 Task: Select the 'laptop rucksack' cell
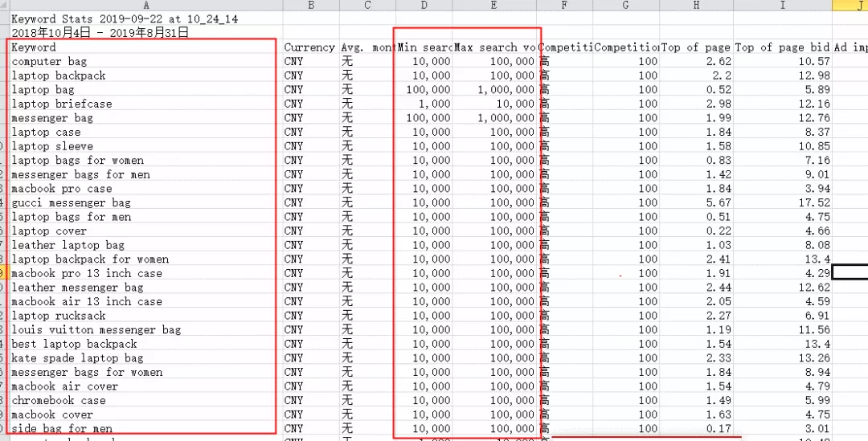146,316
